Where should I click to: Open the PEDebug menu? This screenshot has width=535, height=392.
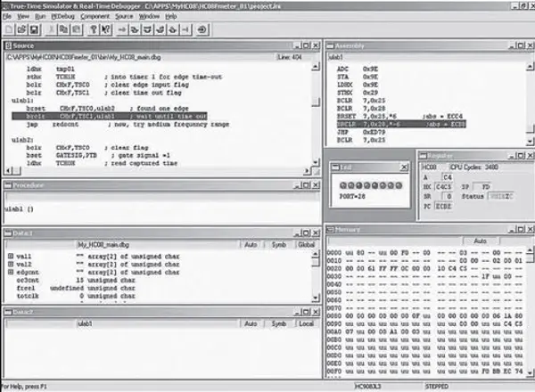pos(62,16)
